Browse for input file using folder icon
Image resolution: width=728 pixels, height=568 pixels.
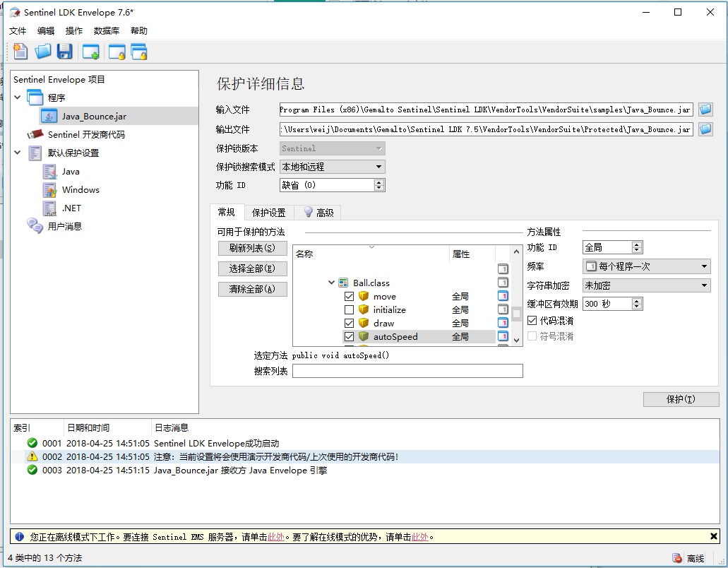click(705, 110)
